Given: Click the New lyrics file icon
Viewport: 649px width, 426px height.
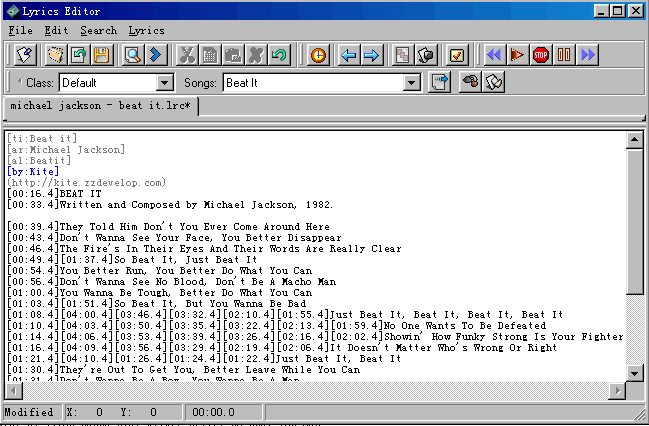Looking at the screenshot, I should (x=25, y=55).
